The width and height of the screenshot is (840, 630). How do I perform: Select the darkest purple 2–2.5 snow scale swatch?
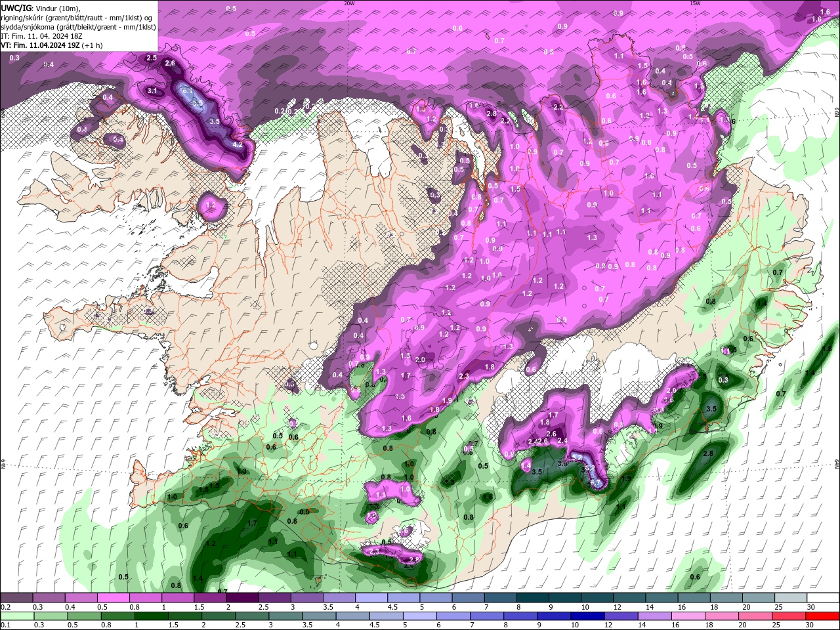(x=242, y=598)
